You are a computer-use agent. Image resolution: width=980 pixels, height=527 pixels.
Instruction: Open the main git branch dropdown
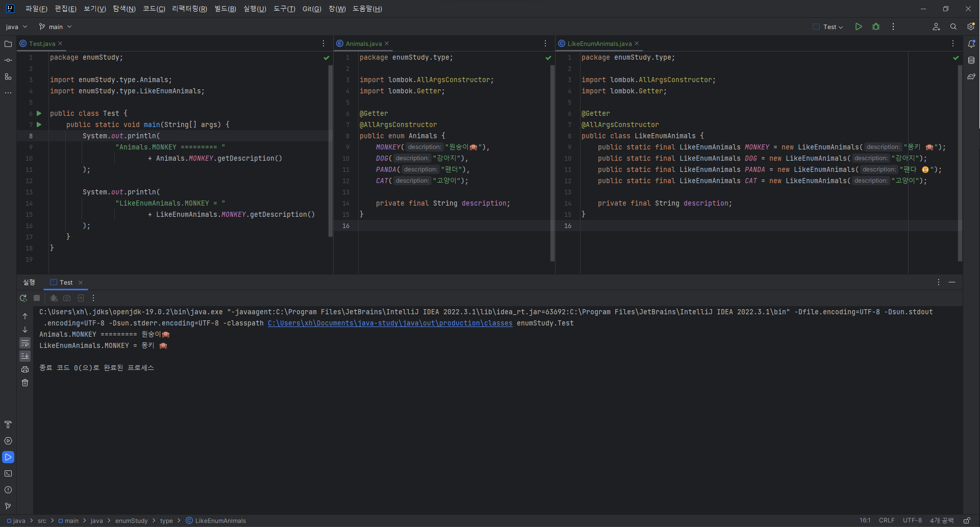click(x=55, y=27)
